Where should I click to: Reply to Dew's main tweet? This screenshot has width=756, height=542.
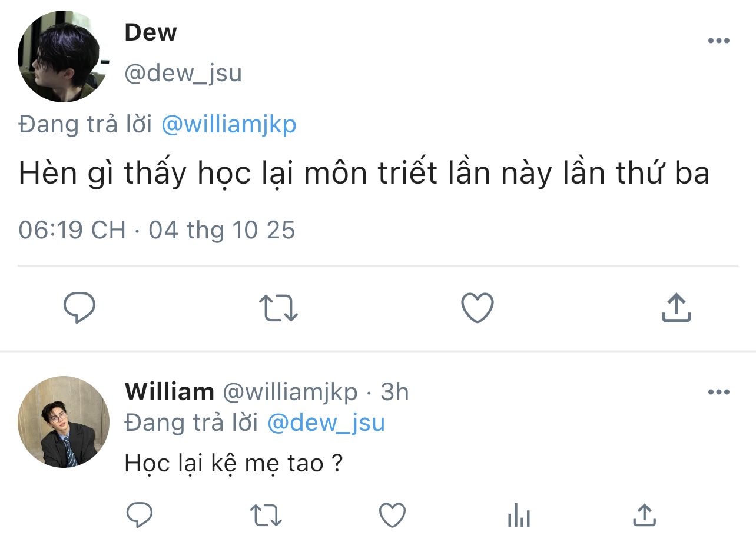[x=79, y=308]
